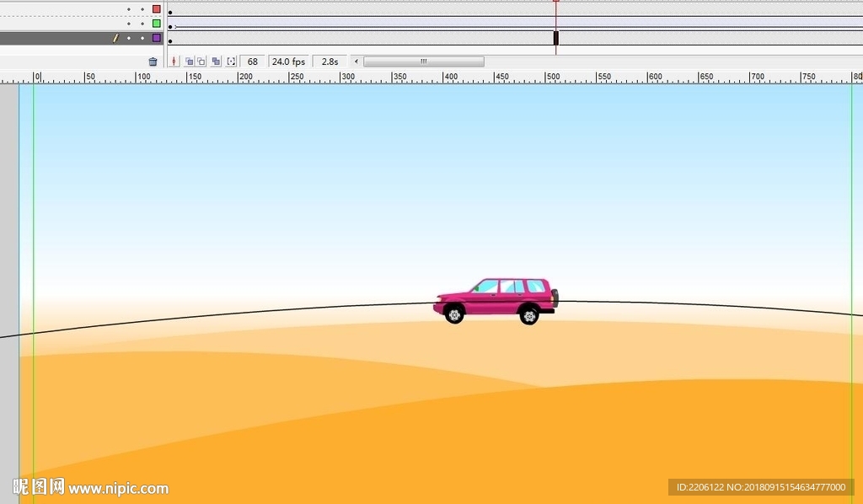This screenshot has height=504, width=863.
Task: Click the pink car on stage
Action: point(496,300)
